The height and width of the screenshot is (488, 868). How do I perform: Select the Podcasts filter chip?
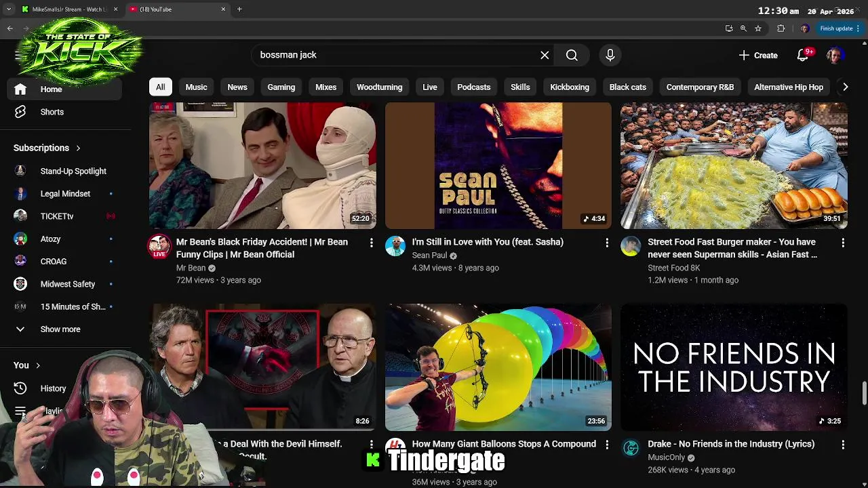pos(473,87)
